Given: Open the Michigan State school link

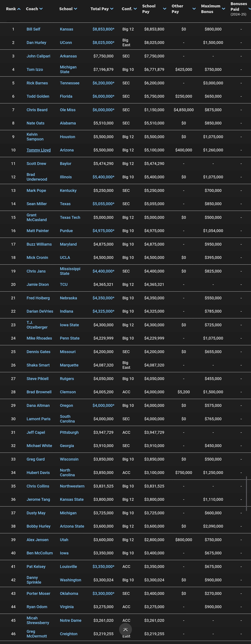Looking at the screenshot, I should 68,69.
